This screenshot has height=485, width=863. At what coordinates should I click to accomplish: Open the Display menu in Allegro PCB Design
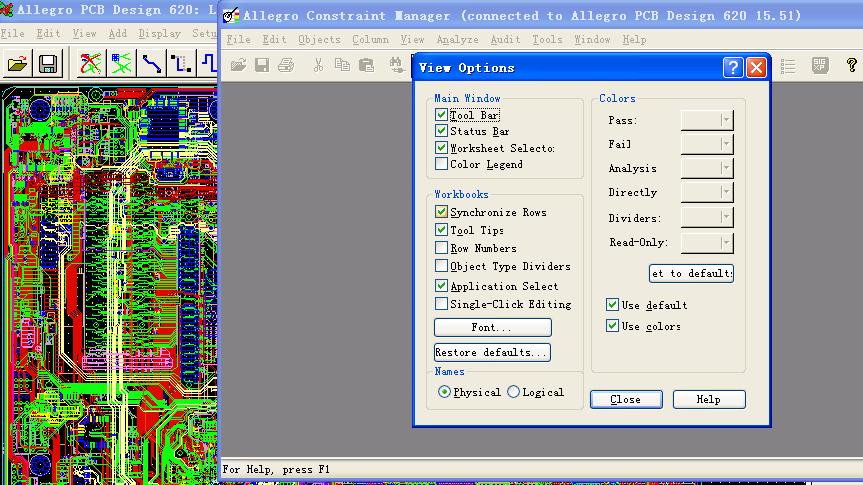159,34
